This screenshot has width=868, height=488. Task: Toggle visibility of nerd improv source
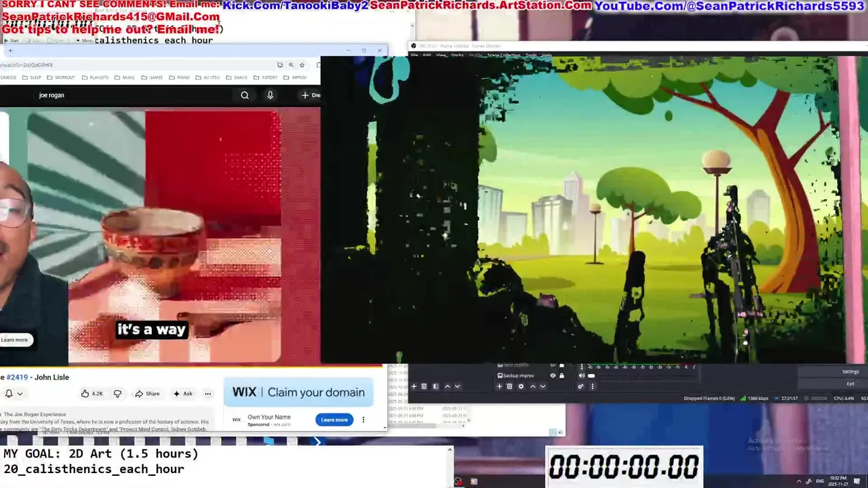[x=553, y=366]
